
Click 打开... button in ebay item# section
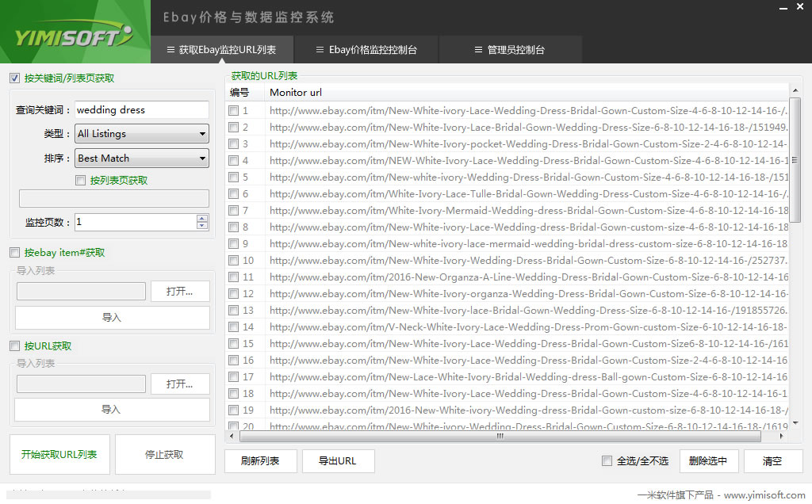click(x=180, y=292)
